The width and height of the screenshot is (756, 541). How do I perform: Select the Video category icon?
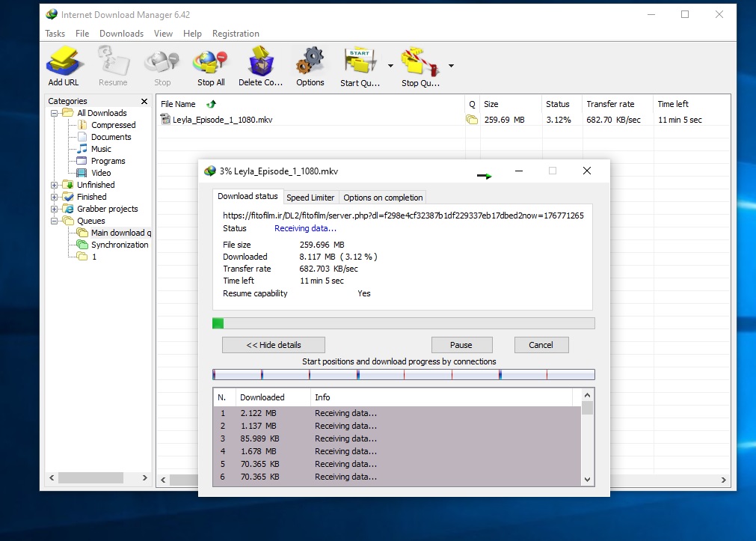pos(83,173)
